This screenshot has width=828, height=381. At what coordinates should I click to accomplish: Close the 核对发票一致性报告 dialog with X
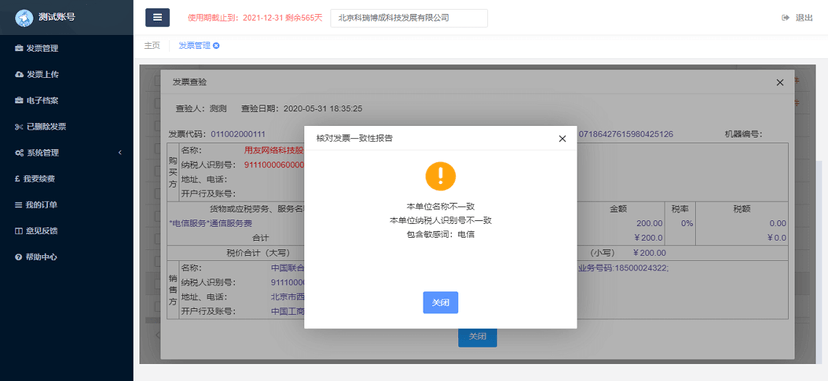click(x=562, y=139)
